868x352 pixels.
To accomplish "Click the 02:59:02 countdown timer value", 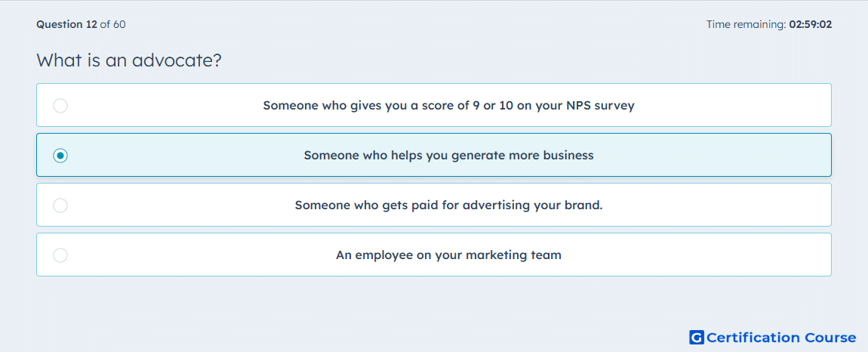I will [811, 24].
